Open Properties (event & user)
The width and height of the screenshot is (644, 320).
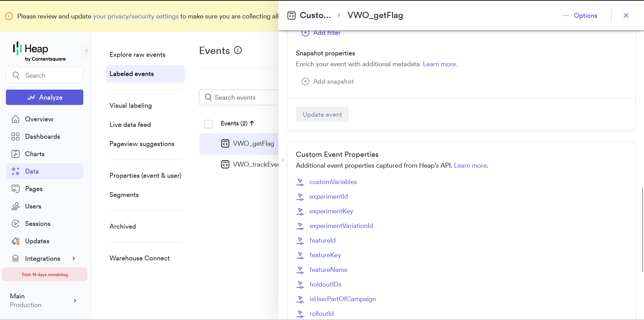(x=145, y=176)
